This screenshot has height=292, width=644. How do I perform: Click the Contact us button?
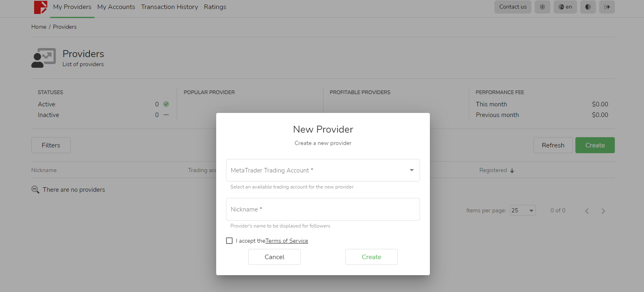click(x=512, y=7)
